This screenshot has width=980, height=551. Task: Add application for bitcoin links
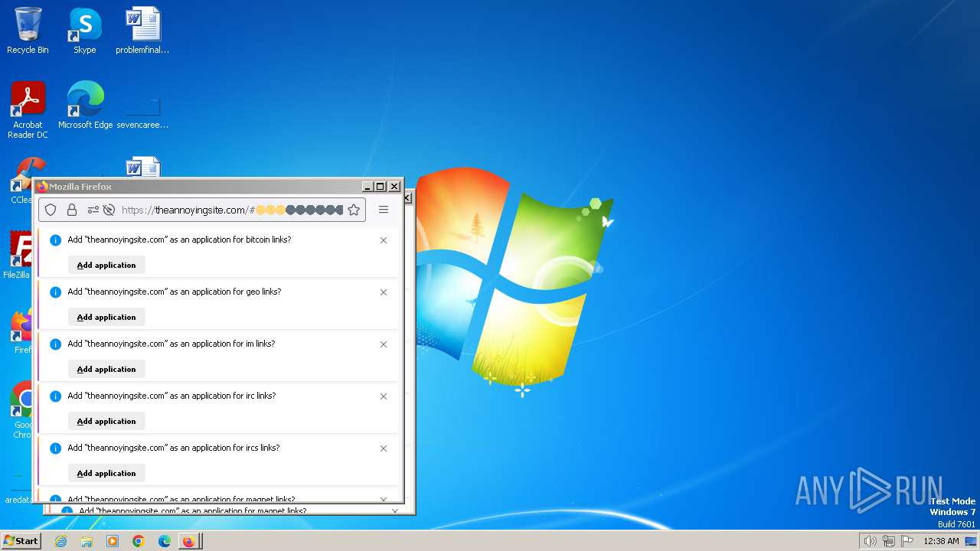(106, 265)
